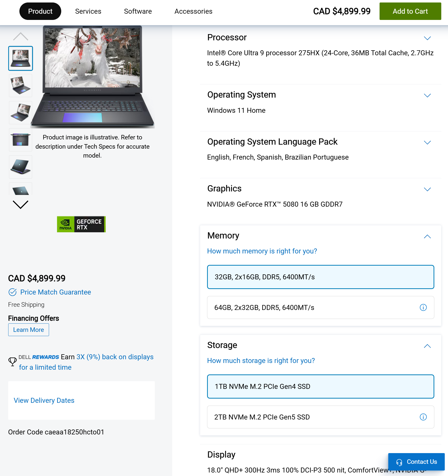448x476 pixels.
Task: Expand the Processor section chevron
Action: tap(427, 38)
